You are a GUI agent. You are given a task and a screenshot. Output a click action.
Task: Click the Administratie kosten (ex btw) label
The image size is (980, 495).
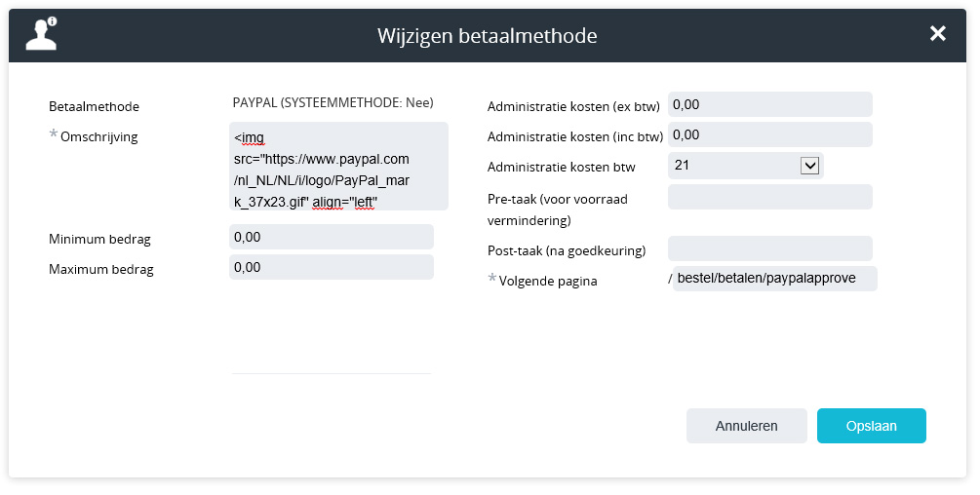pyautogui.click(x=573, y=107)
